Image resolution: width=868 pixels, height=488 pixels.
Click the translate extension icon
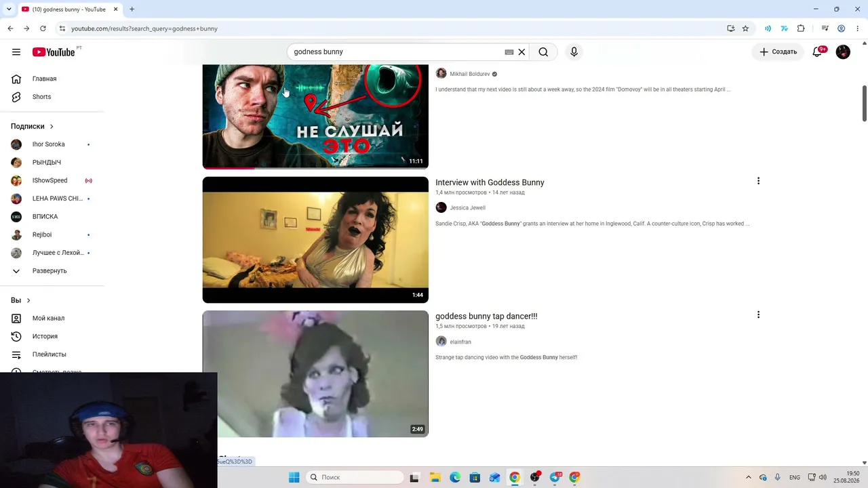(x=784, y=28)
